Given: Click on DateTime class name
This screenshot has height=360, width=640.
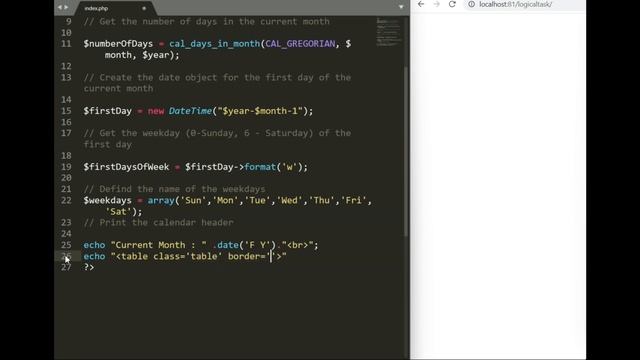Looking at the screenshot, I should (x=190, y=111).
